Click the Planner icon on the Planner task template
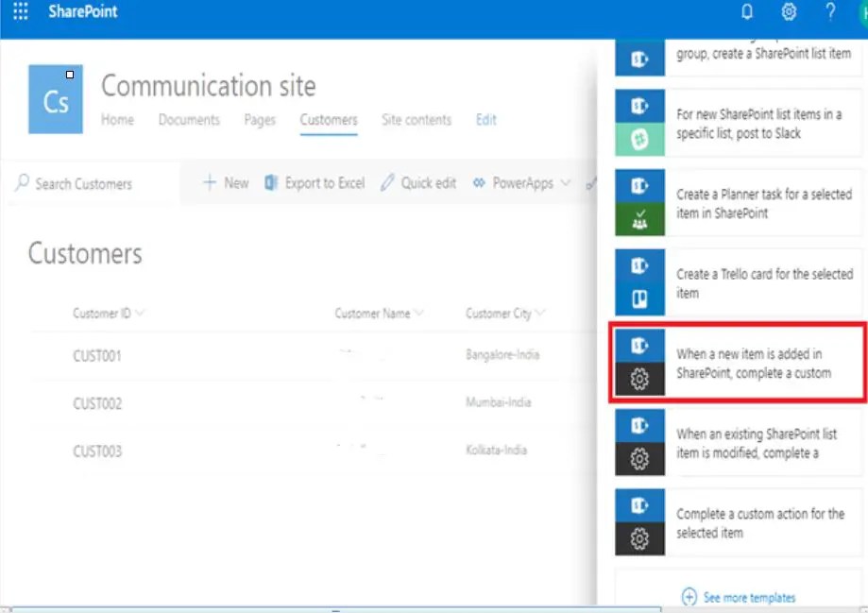This screenshot has height=613, width=868. click(639, 218)
